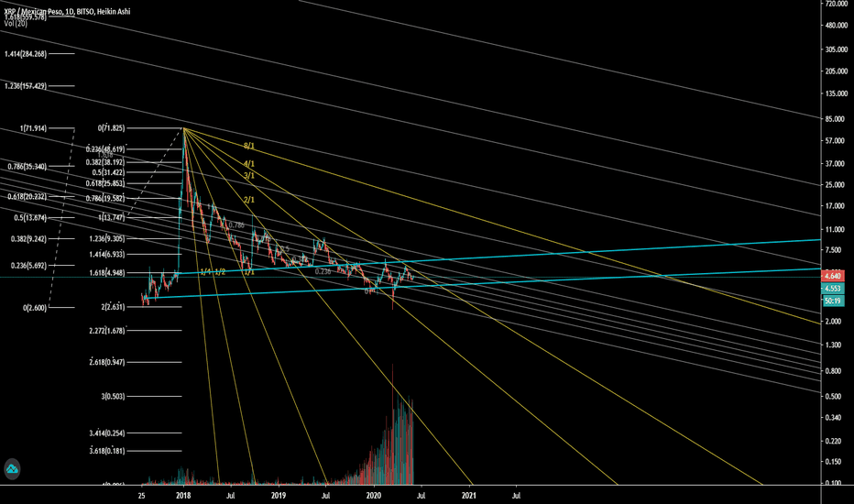Click the Vol (20) indicator label

click(x=16, y=24)
